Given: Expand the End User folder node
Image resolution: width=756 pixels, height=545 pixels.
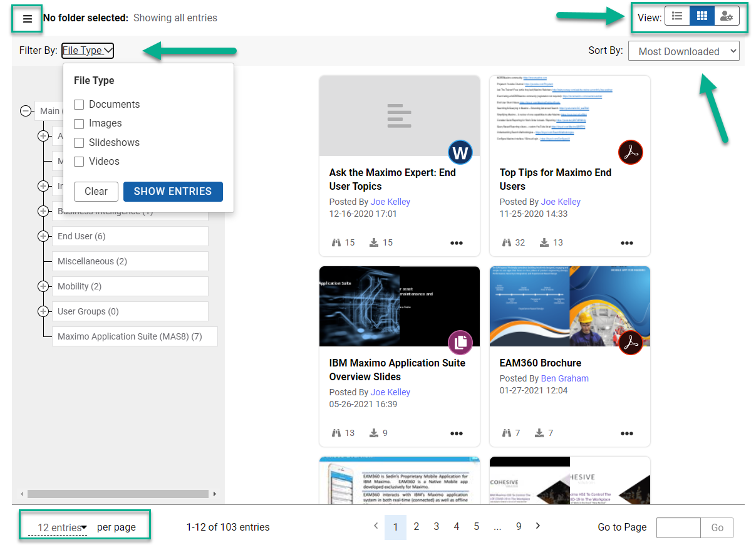Looking at the screenshot, I should [43, 236].
